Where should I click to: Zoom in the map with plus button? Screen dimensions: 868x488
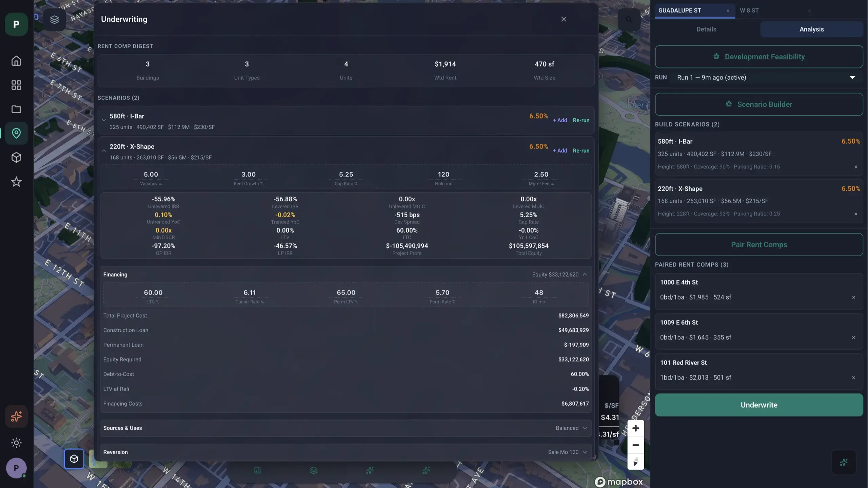(636, 428)
